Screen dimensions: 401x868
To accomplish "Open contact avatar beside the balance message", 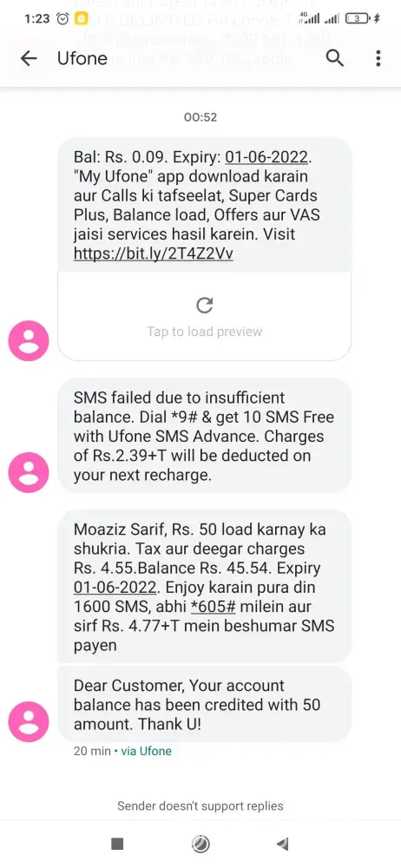I will (x=29, y=340).
